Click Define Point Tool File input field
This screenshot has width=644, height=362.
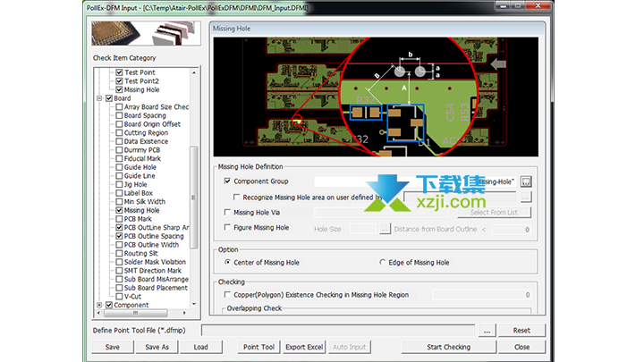(x=338, y=331)
